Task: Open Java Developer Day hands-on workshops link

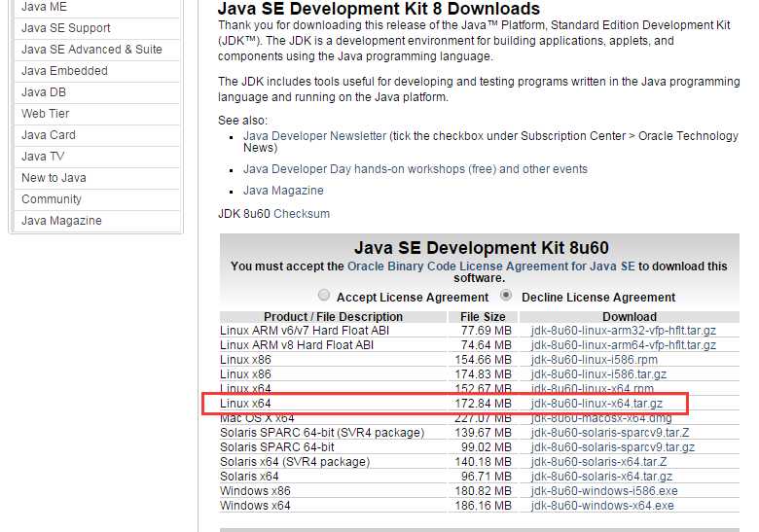Action: tap(415, 169)
